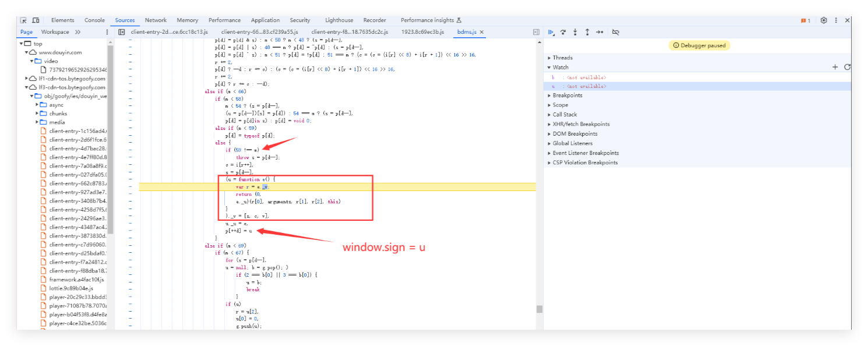Open the client-entry-2d...ce.6cc18c13.js file tab
Viewport: 868px width, 346px height.
coord(170,32)
